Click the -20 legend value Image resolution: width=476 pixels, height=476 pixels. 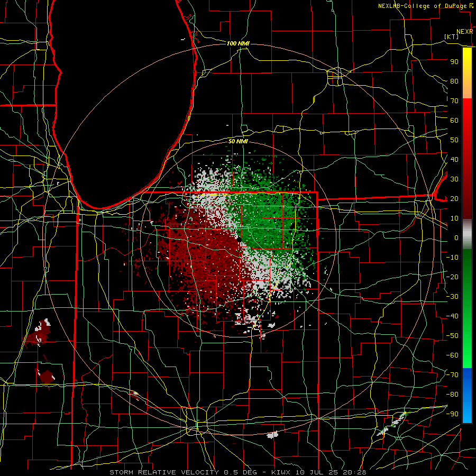click(452, 277)
